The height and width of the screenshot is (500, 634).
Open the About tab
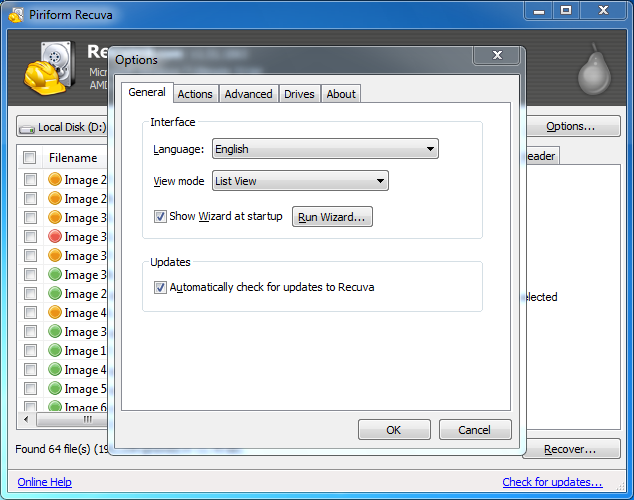(x=341, y=94)
